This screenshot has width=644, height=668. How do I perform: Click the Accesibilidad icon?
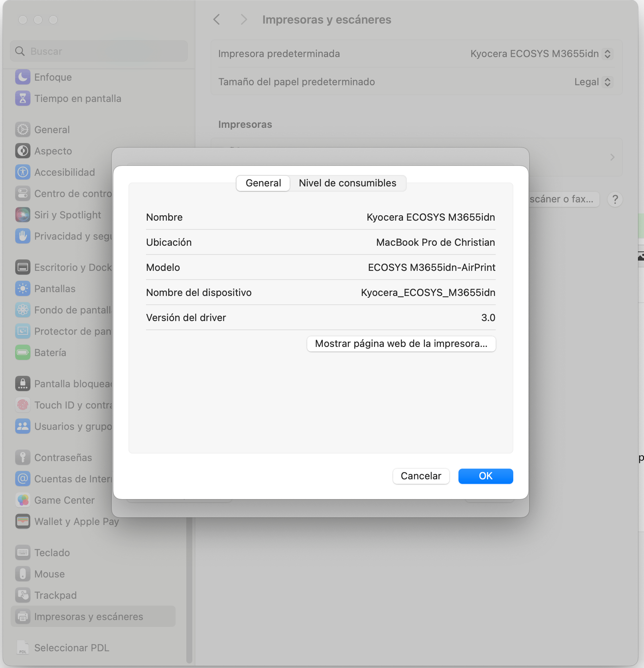coord(23,172)
